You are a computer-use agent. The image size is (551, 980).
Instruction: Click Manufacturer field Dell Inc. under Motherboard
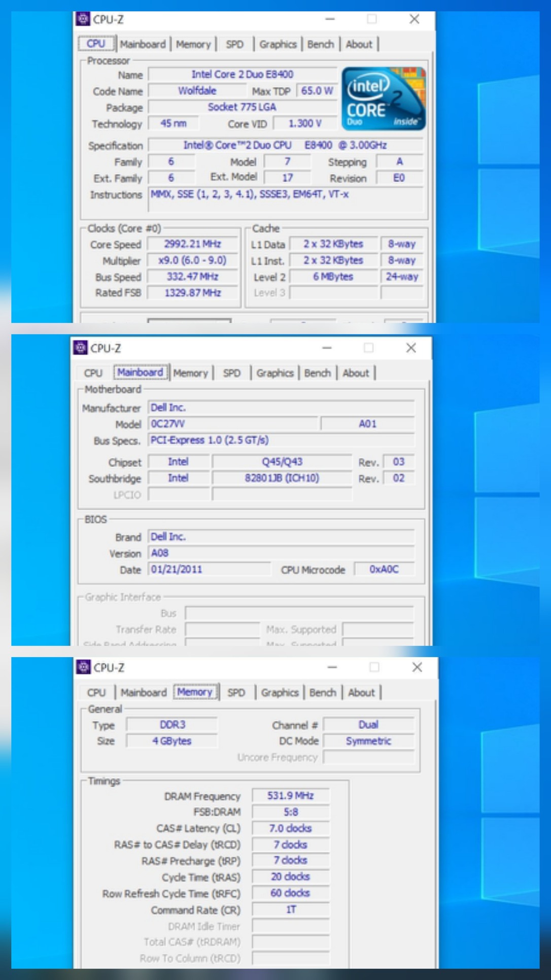[x=282, y=408]
